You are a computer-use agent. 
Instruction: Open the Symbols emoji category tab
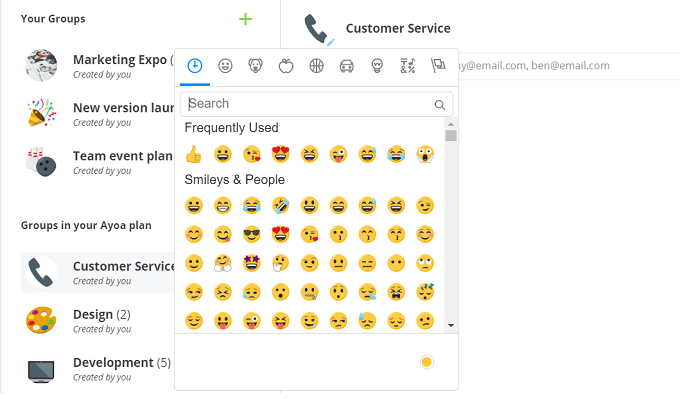(407, 66)
